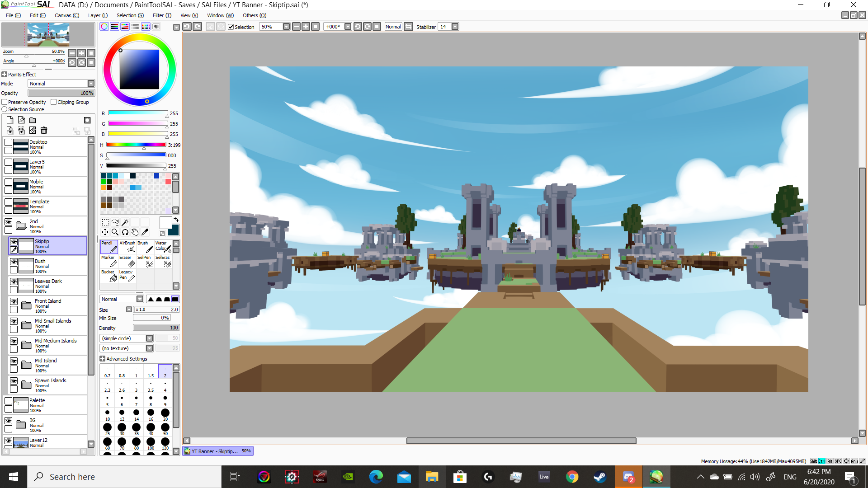Screen dimensions: 868x488
Task: Select the Eraser tool
Action: [x=127, y=261]
